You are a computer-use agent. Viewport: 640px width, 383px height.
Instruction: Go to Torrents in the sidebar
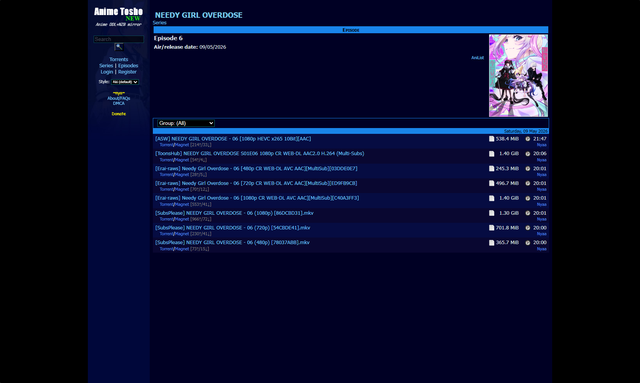(118, 59)
